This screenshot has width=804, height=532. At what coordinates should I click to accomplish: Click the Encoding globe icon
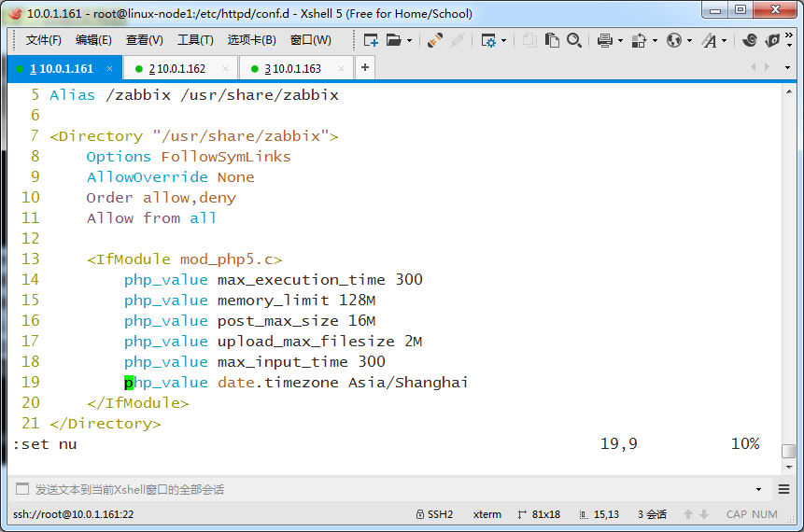pos(674,40)
